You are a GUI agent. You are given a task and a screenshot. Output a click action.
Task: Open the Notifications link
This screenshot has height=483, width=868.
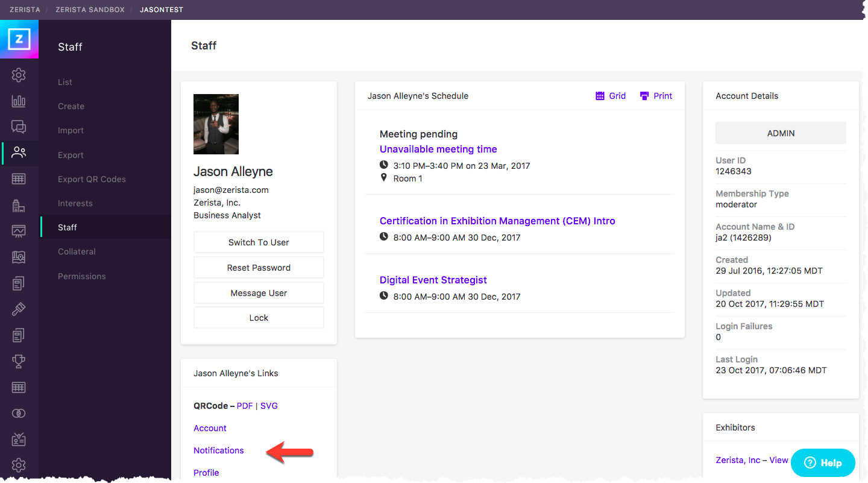(x=219, y=450)
